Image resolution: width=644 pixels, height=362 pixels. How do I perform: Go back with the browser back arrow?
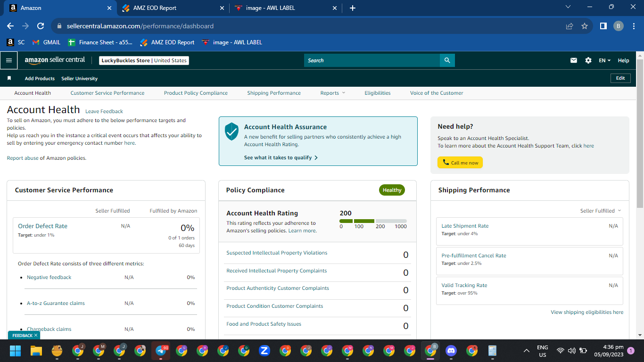pyautogui.click(x=10, y=26)
